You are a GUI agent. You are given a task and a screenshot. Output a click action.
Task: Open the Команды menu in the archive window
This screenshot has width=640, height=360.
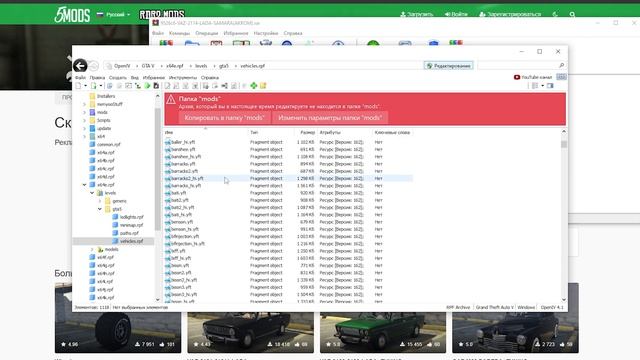pyautogui.click(x=179, y=33)
